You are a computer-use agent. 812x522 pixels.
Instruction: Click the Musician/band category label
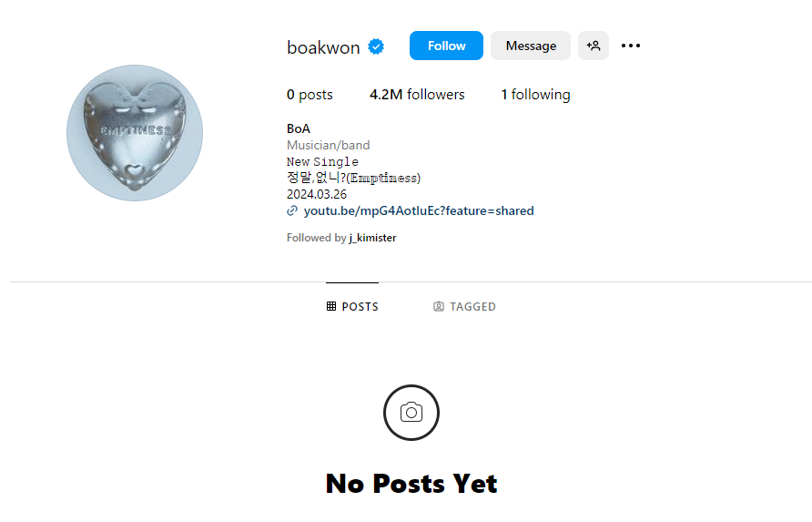click(x=329, y=145)
